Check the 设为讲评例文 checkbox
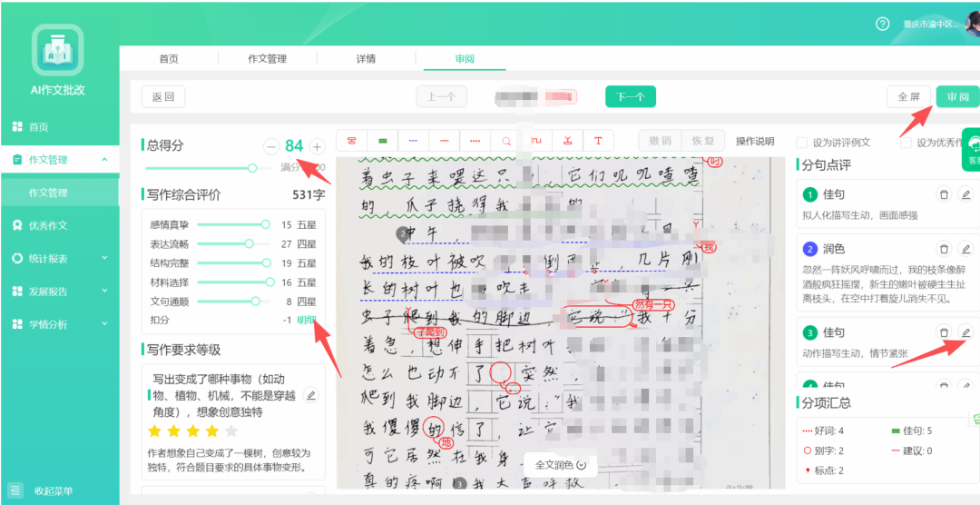 click(x=801, y=142)
